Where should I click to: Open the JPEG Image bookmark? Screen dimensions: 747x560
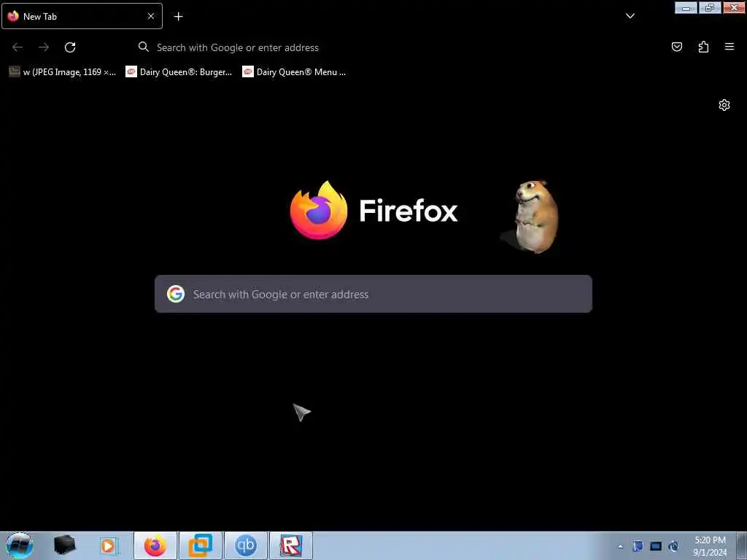[63, 72]
